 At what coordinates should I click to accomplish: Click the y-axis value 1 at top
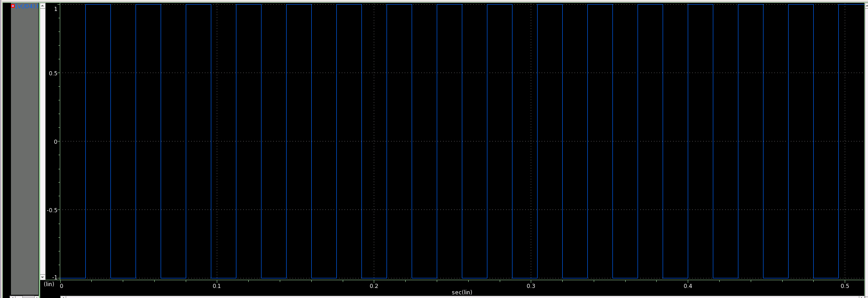(x=56, y=9)
